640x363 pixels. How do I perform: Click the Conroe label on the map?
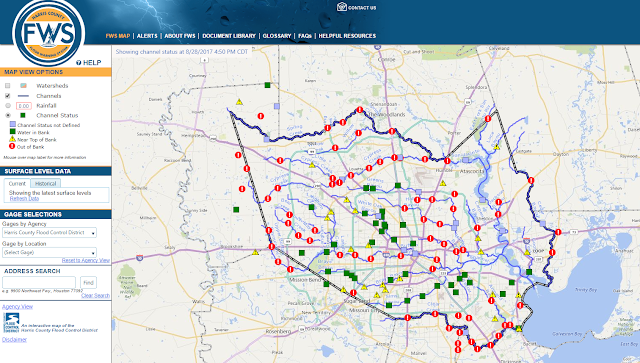pos(387,59)
